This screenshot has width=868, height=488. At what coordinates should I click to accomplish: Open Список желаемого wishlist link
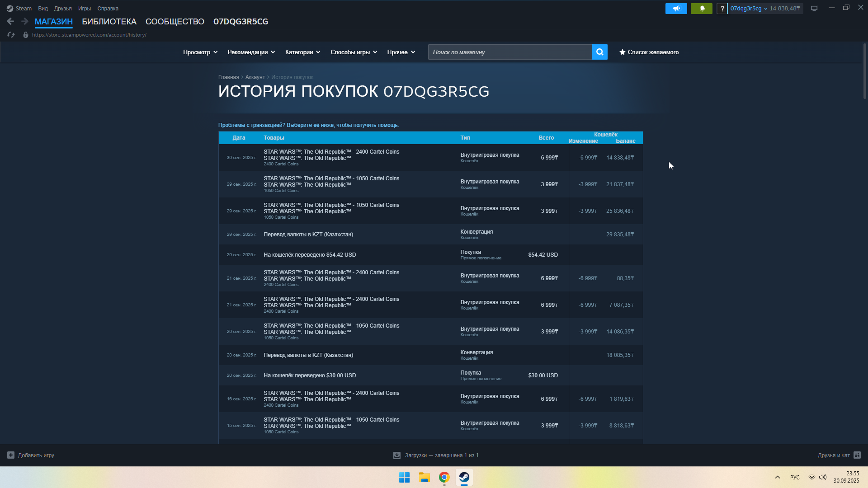tap(649, 52)
